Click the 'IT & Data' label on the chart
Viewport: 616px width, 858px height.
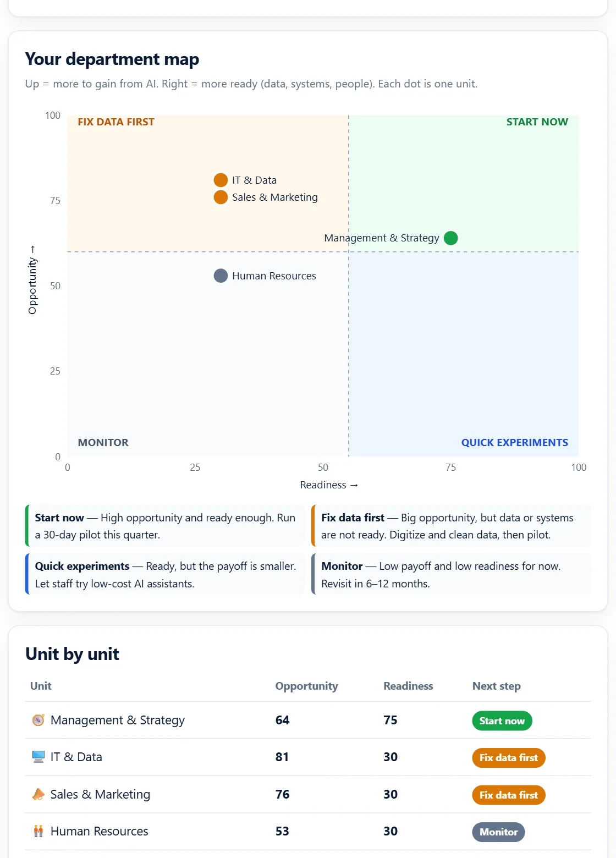pyautogui.click(x=254, y=180)
